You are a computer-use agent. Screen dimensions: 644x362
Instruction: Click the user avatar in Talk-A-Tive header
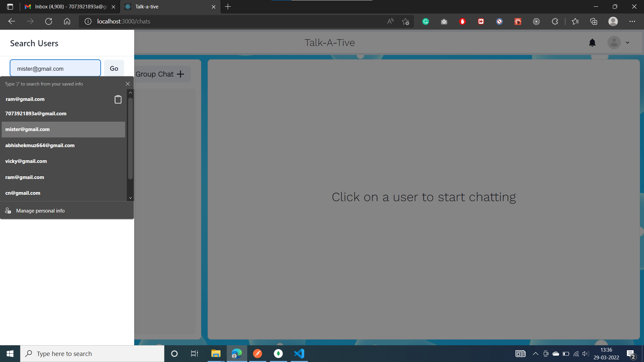pyautogui.click(x=614, y=43)
